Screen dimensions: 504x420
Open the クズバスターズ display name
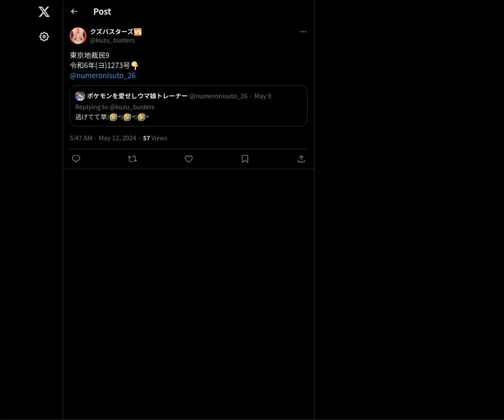116,32
